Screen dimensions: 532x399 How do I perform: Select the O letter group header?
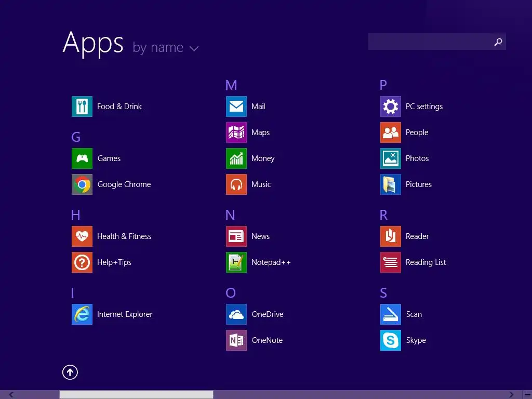tap(230, 293)
